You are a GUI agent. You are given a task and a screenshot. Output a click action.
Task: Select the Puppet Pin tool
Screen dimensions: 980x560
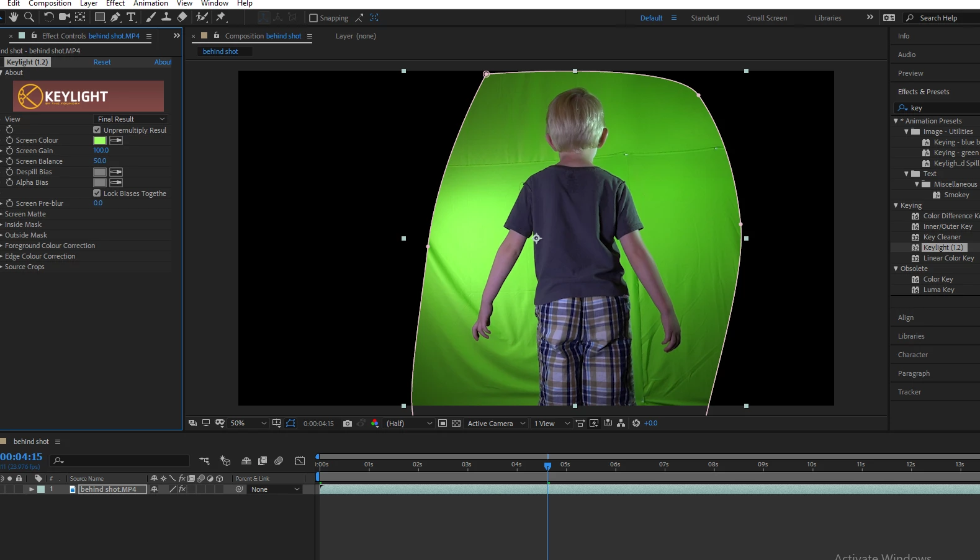tap(221, 17)
